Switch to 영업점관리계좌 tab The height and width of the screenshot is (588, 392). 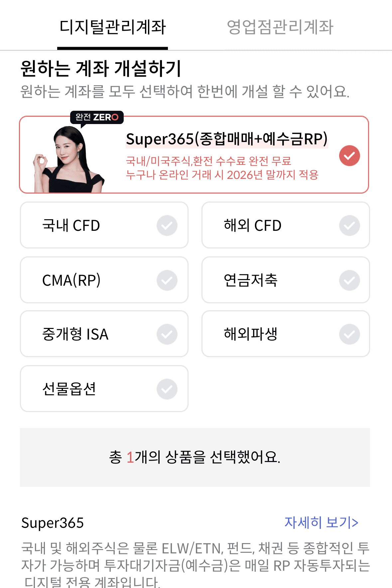coord(280,27)
